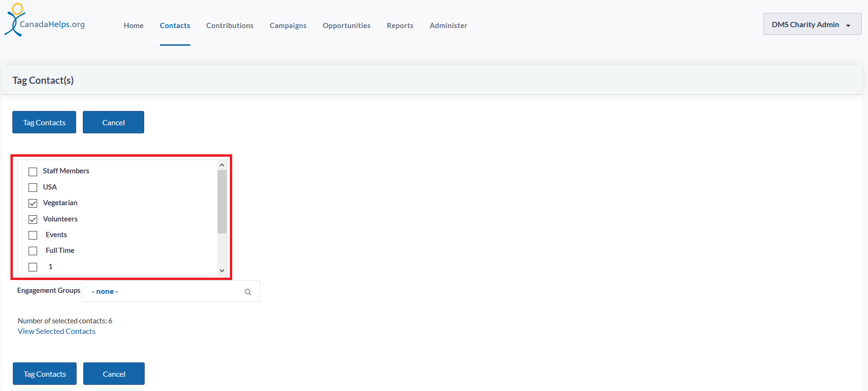868x391 pixels.
Task: Click the search icon in Engagement Groups field
Action: [x=248, y=292]
